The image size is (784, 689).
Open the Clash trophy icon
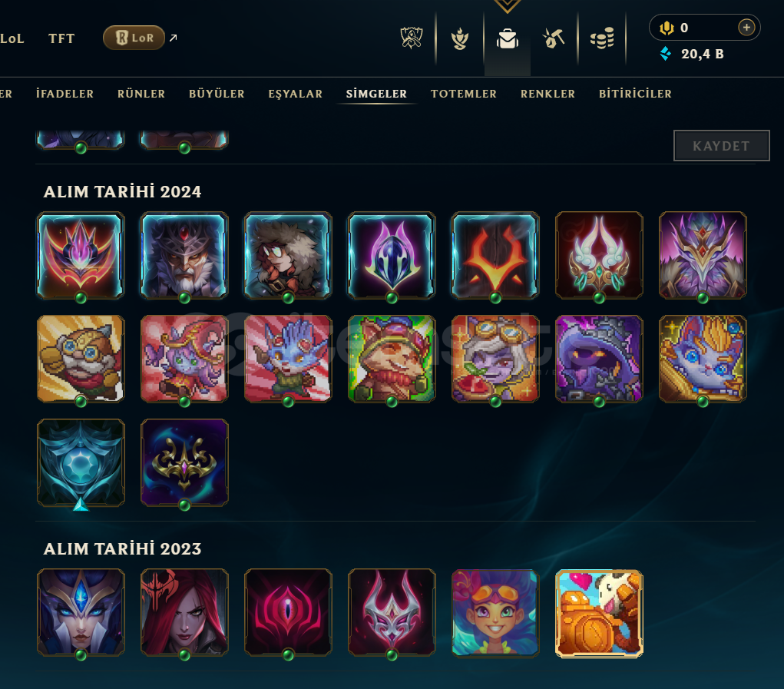[x=412, y=38]
